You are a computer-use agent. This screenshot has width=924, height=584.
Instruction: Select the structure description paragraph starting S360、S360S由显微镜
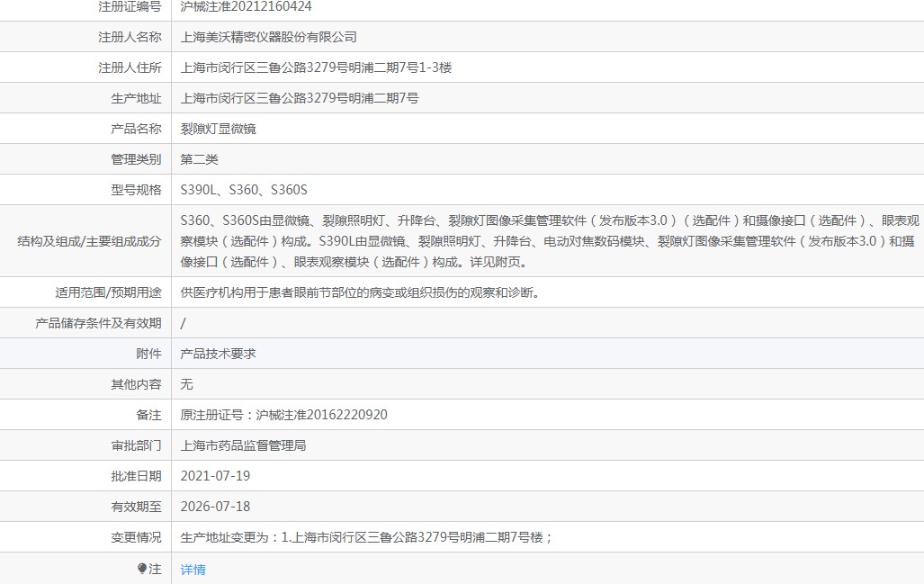click(550, 241)
